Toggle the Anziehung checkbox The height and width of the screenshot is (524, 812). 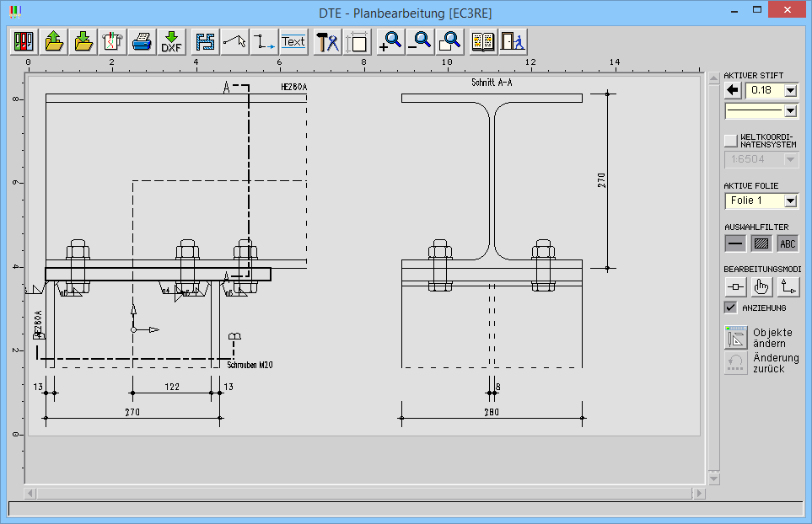pyautogui.click(x=731, y=307)
